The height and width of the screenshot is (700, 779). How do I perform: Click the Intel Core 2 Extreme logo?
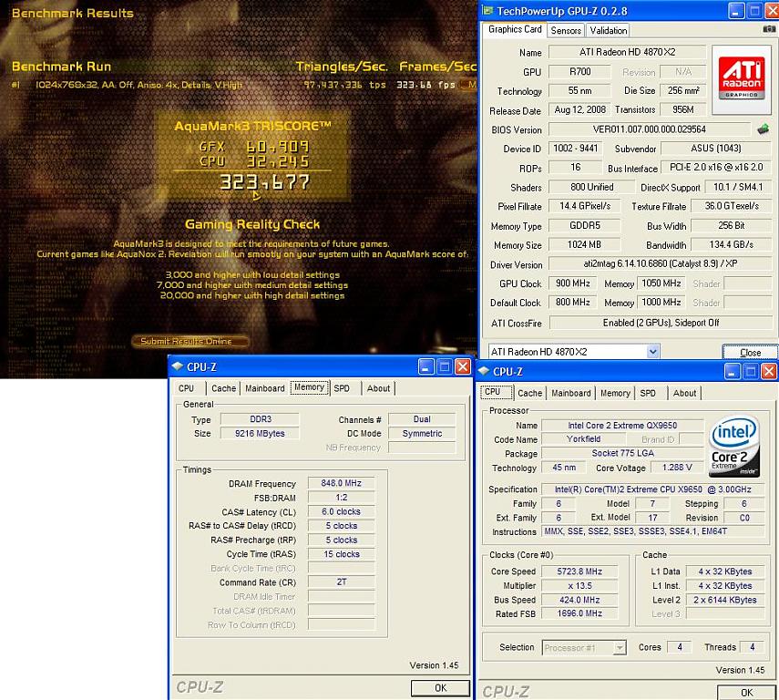(x=735, y=446)
